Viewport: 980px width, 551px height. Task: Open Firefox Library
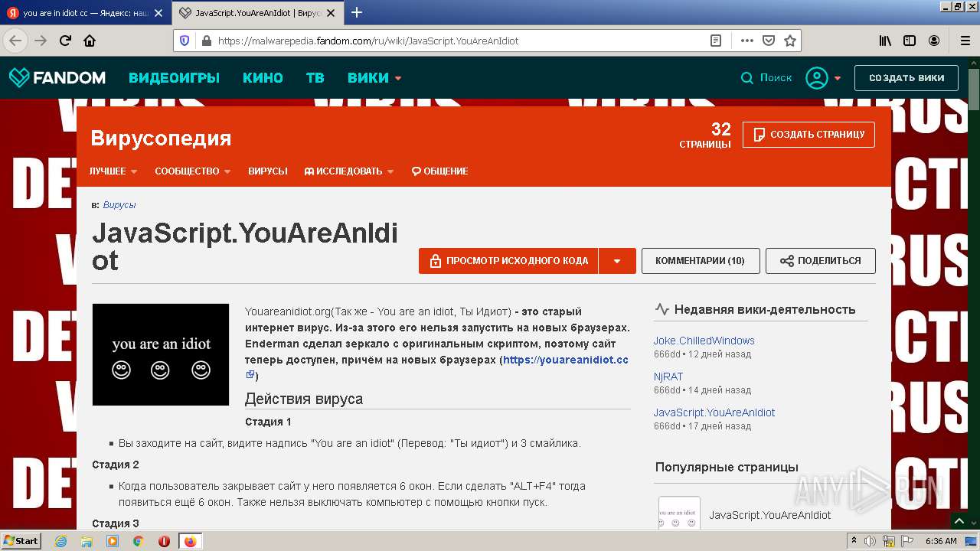(884, 41)
